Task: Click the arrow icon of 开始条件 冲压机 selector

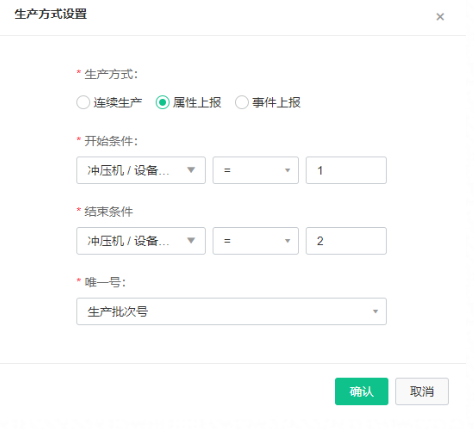Action: click(191, 170)
